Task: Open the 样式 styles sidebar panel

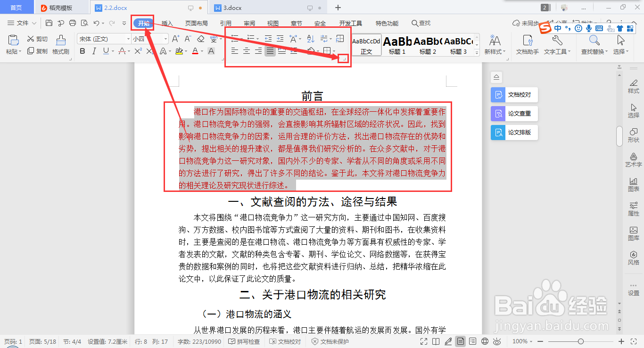Action: click(634, 86)
